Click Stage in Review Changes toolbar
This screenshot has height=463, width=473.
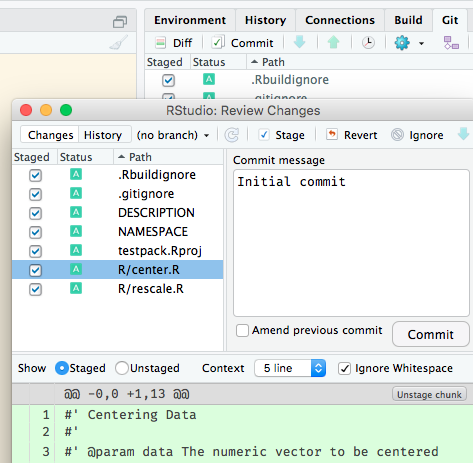click(x=282, y=135)
